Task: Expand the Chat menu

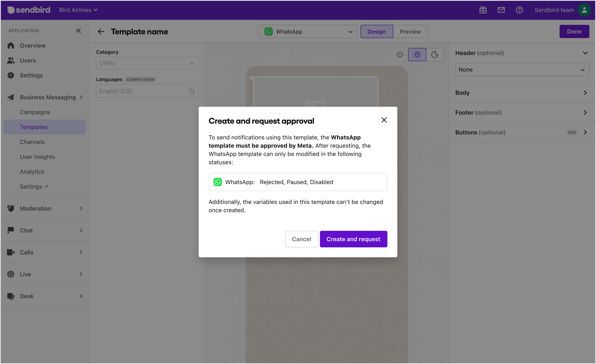Action: pos(45,230)
